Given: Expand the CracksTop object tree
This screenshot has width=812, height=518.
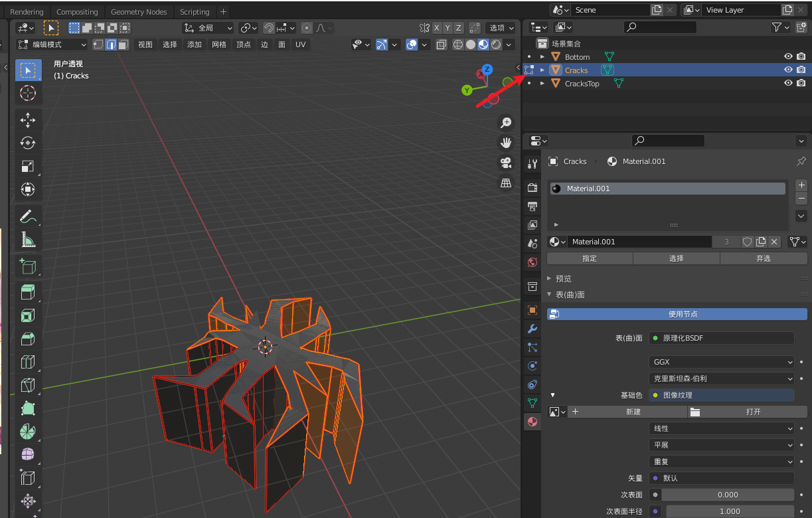Looking at the screenshot, I should [x=542, y=83].
